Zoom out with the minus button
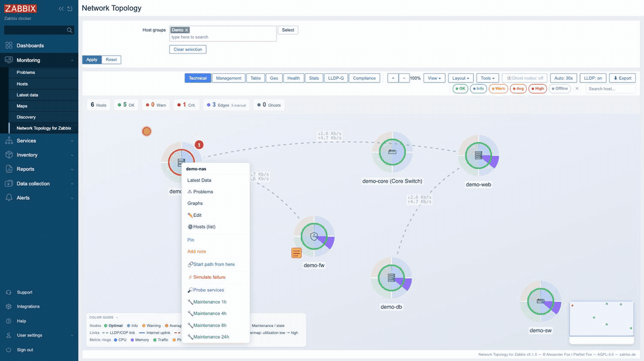 404,78
